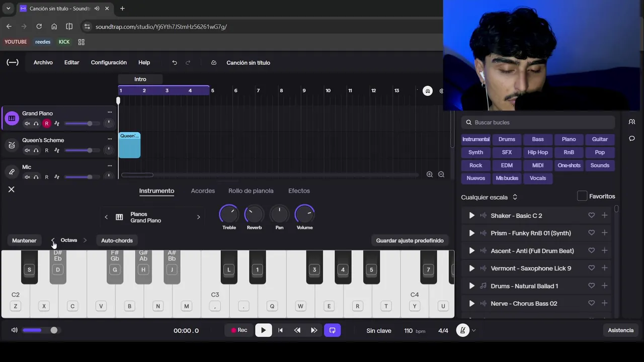Open the Editar menu
The image size is (644, 362).
(x=72, y=62)
